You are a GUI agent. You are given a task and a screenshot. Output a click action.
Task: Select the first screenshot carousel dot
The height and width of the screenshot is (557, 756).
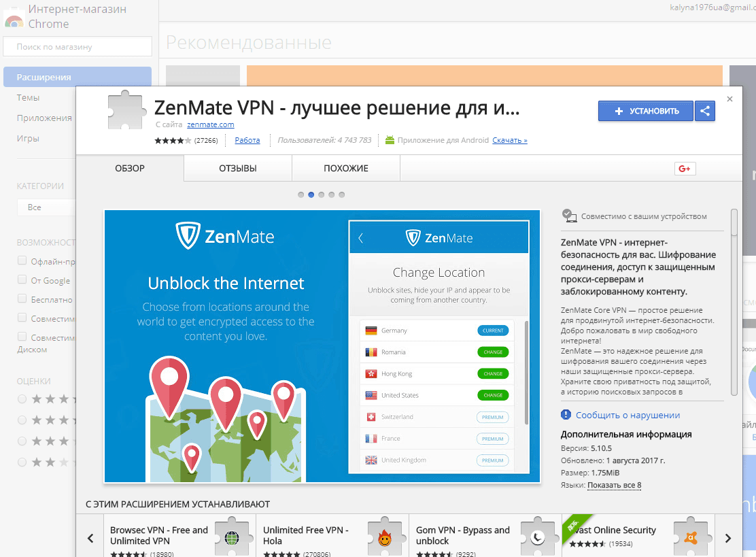(301, 195)
